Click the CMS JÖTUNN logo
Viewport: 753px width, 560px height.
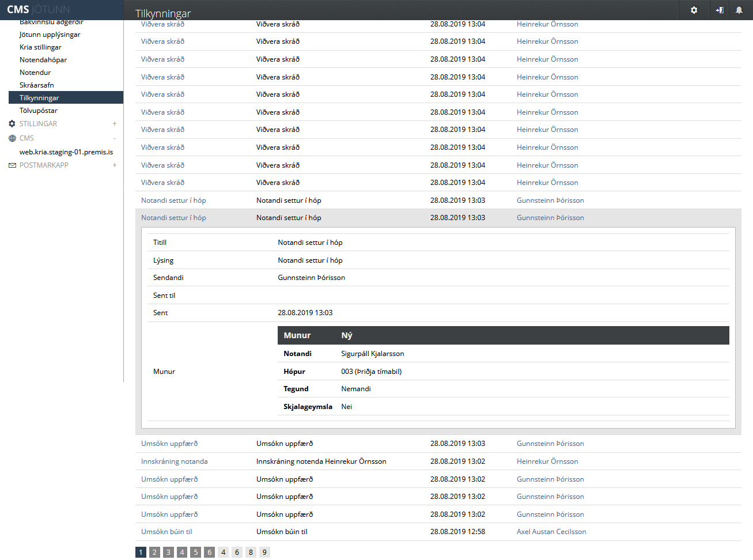pos(38,10)
